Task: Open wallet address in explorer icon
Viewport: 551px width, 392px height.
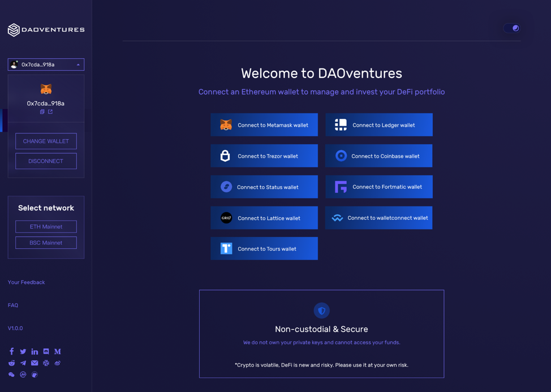Action: (x=50, y=111)
